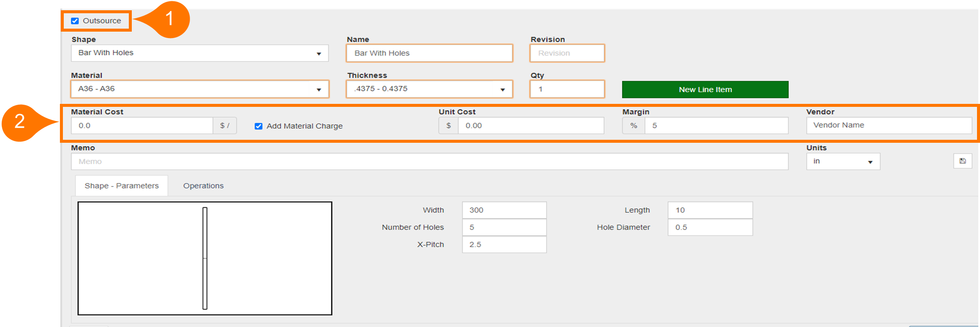The height and width of the screenshot is (327, 980).
Task: Toggle the Add Material Charge checkbox
Action: (258, 126)
